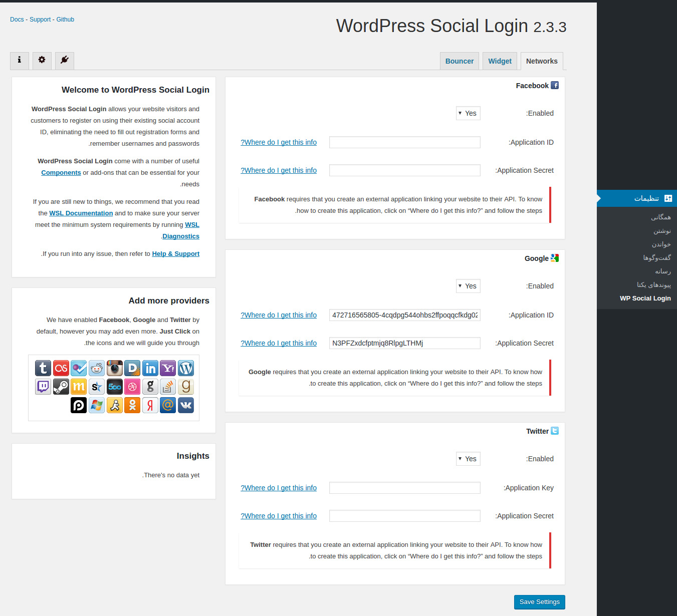Add the VKontakte provider icon
The height and width of the screenshot is (616, 677).
(x=186, y=405)
